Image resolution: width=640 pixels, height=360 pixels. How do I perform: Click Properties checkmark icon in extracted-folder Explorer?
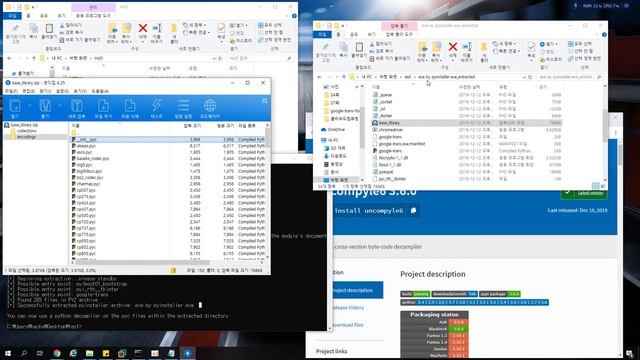(531, 47)
